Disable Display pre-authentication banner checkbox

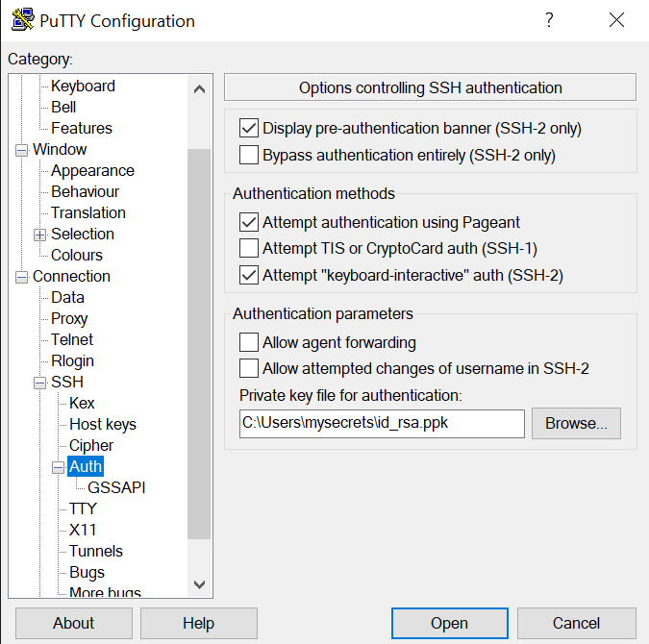pos(249,128)
